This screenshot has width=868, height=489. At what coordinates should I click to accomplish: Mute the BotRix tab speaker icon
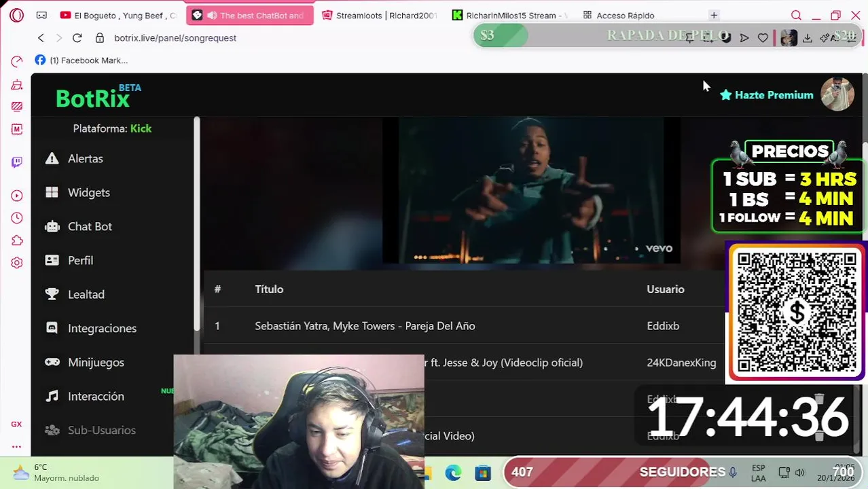pyautogui.click(x=212, y=15)
